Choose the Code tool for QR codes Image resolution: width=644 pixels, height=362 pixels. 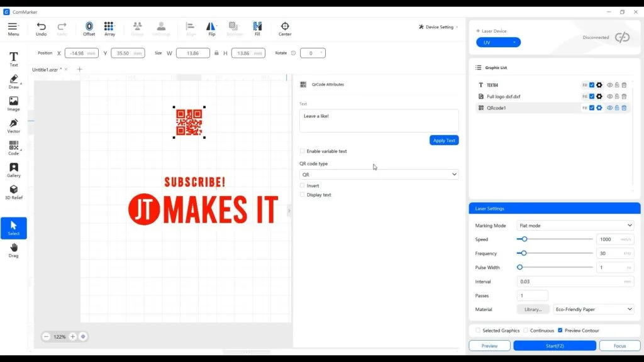click(x=13, y=148)
